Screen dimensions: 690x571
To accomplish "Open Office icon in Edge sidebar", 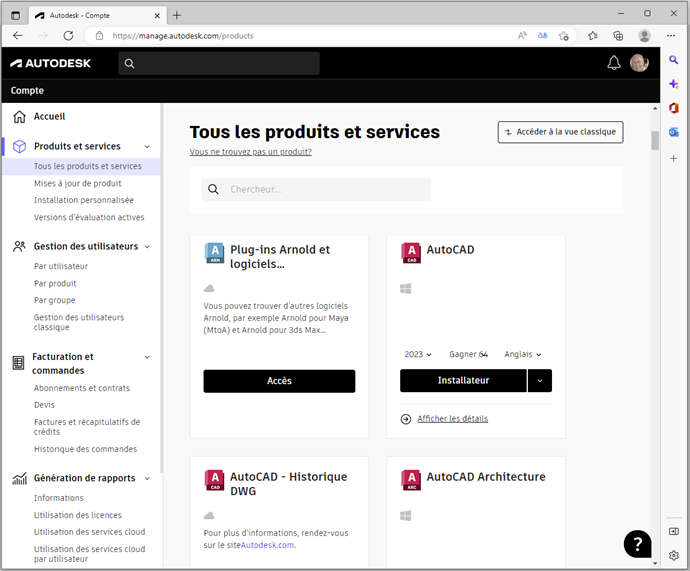I will pos(673,108).
